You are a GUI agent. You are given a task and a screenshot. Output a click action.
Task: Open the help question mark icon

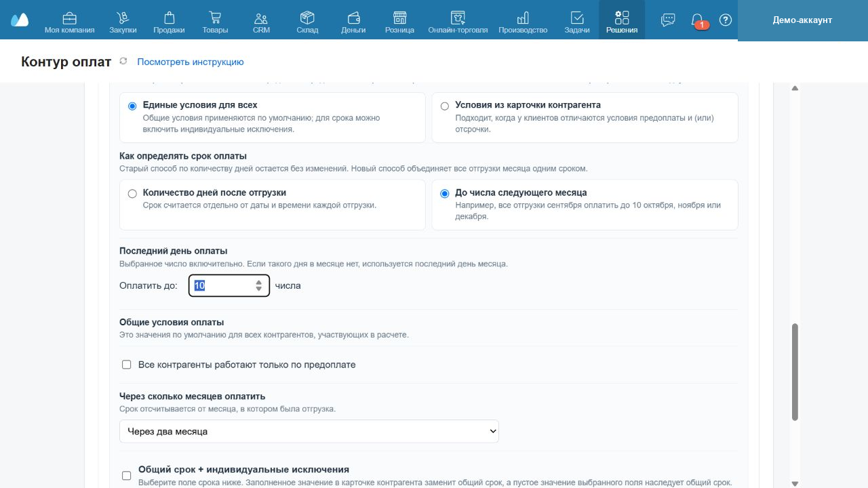pos(726,20)
